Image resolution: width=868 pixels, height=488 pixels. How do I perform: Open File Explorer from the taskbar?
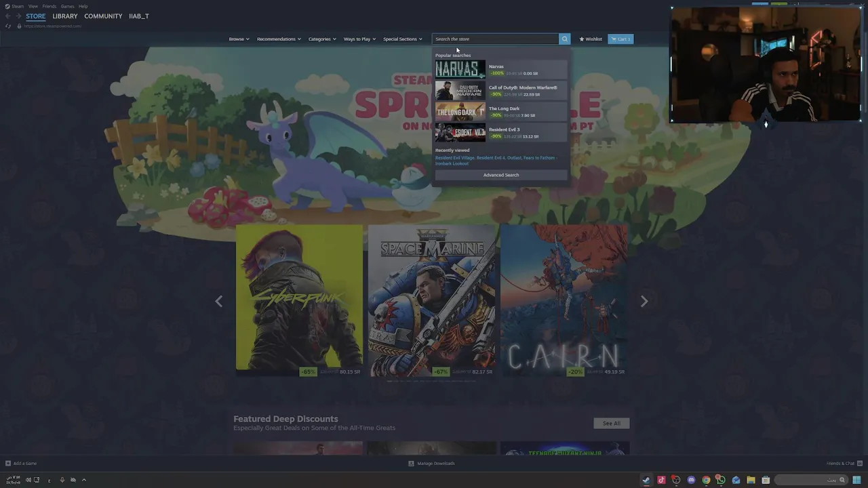pos(751,480)
